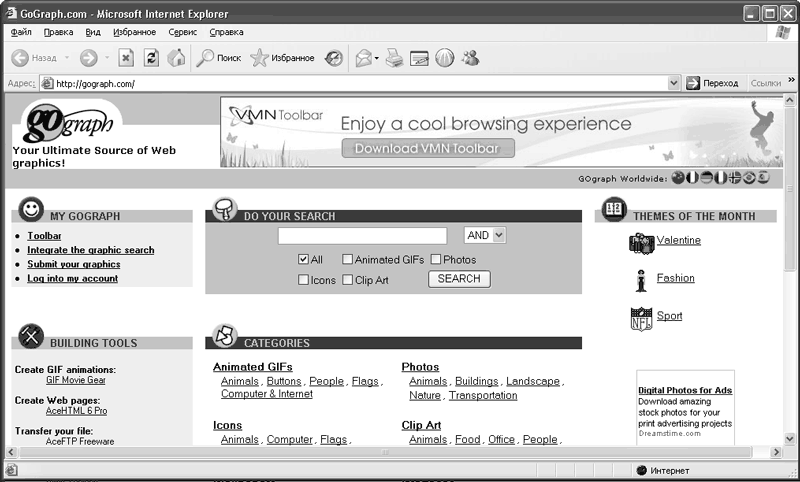Click the Sport theme NFL icon
This screenshot has width=800, height=482.
[x=641, y=318]
